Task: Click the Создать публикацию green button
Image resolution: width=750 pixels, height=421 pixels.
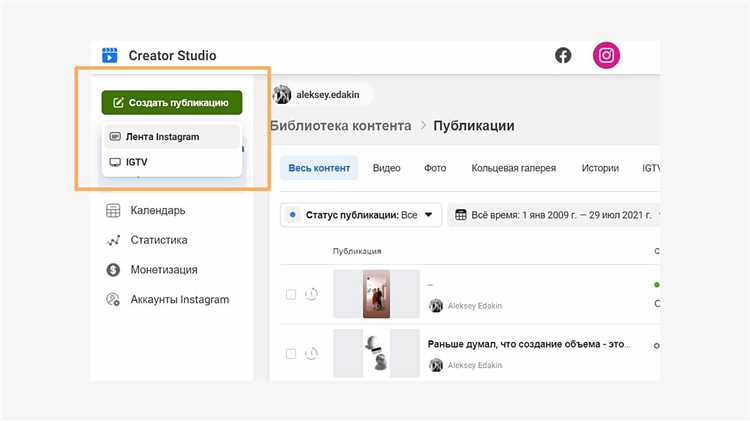Action: click(172, 102)
